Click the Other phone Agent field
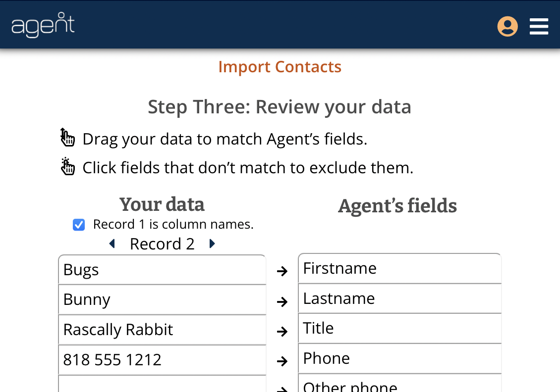The image size is (560, 392). coord(399,384)
